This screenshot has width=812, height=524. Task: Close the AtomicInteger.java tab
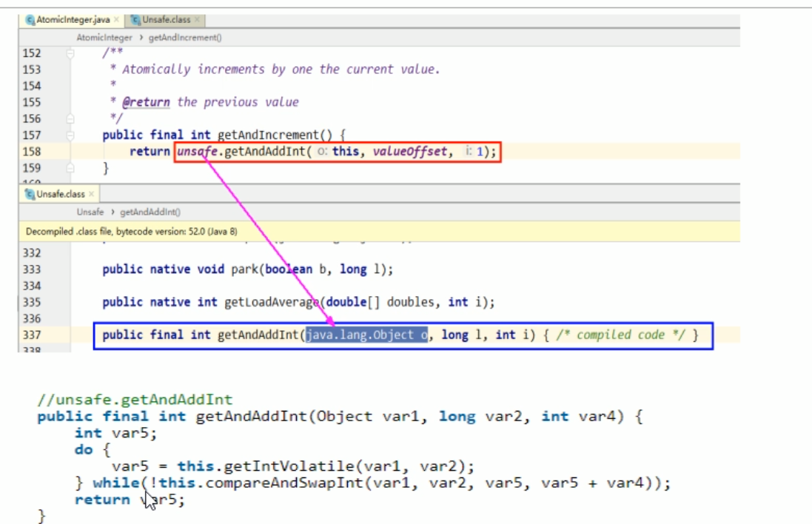click(x=116, y=20)
